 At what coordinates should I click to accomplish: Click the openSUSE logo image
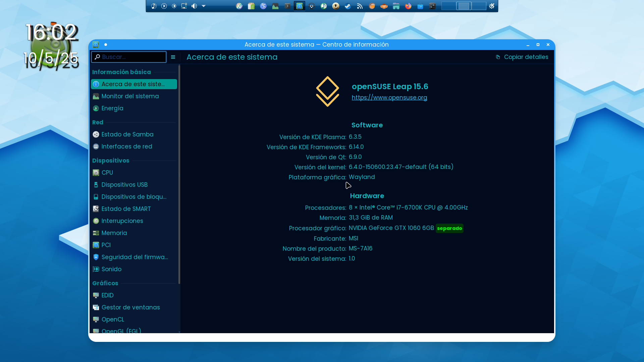point(328,92)
